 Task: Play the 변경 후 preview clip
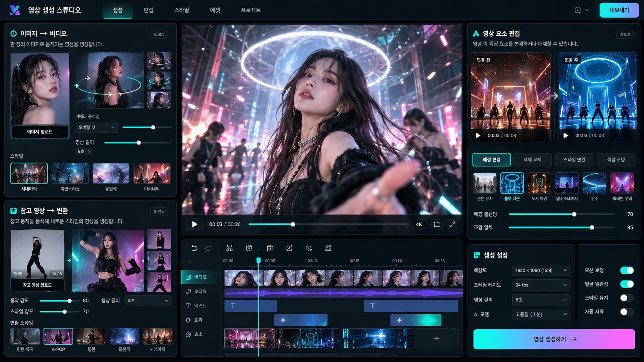pos(566,135)
